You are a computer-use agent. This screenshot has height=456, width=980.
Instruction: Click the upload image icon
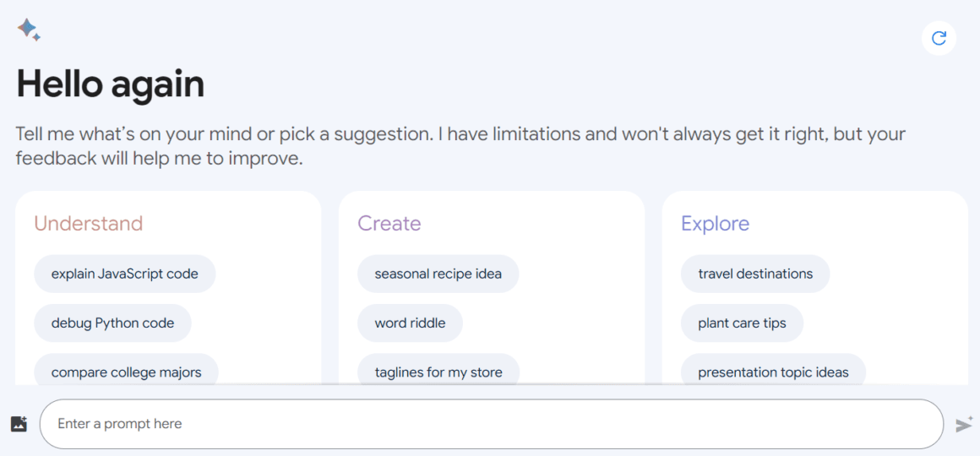click(19, 424)
